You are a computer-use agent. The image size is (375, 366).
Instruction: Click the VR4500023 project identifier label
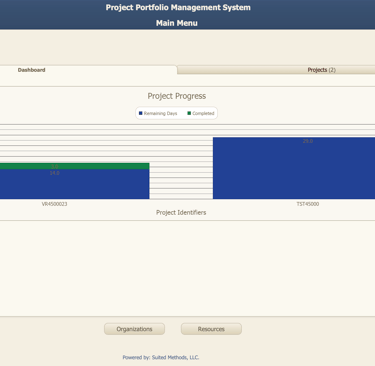point(54,204)
